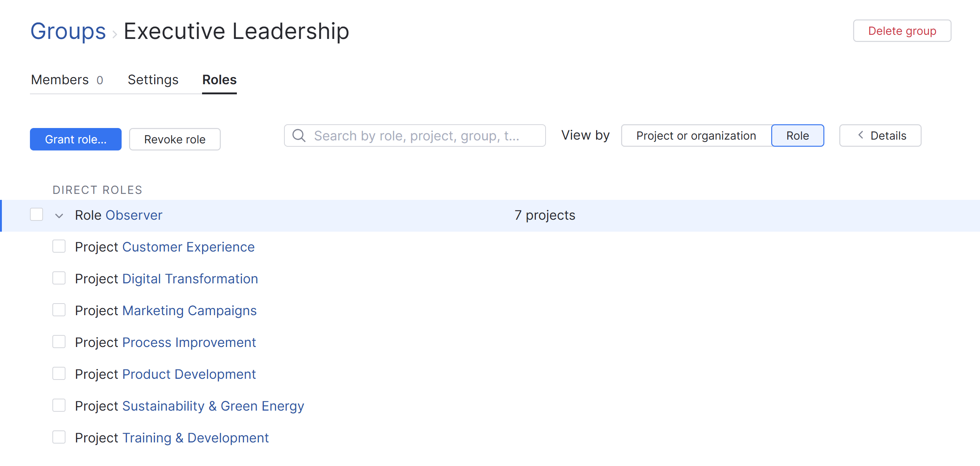Check the Customer Experience project checkbox
The height and width of the screenshot is (466, 980).
click(x=59, y=247)
